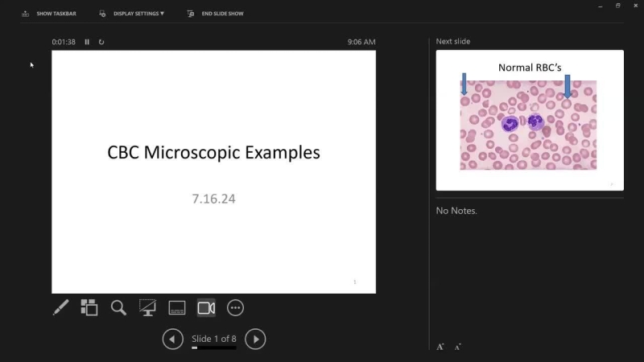
Task: Go to the previous slide arrow
Action: (x=172, y=339)
